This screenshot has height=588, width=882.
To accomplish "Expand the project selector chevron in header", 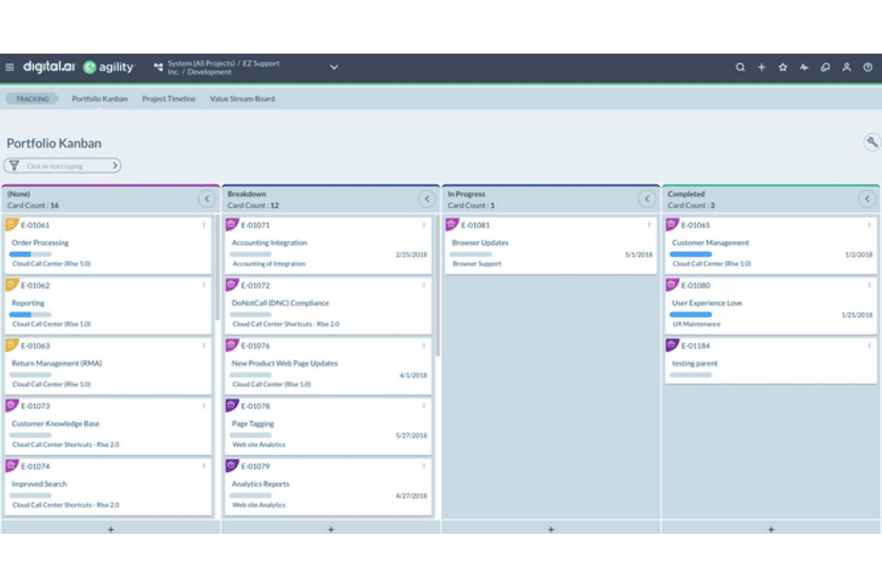I will click(334, 67).
